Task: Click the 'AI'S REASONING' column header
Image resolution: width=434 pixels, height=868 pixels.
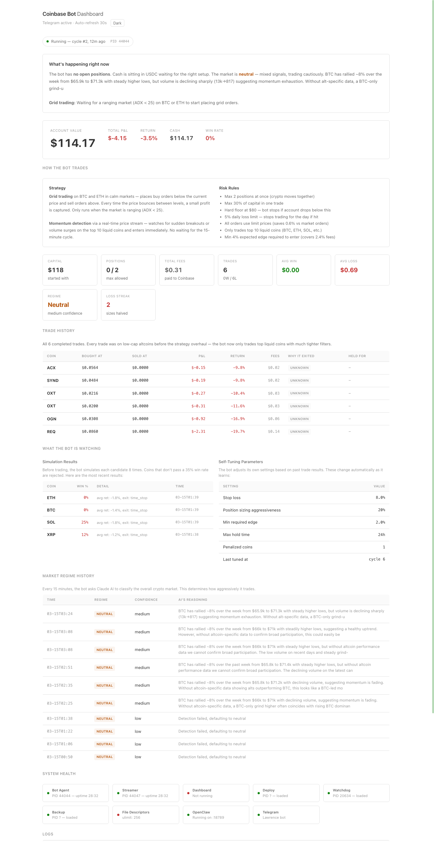Action: 193,600
